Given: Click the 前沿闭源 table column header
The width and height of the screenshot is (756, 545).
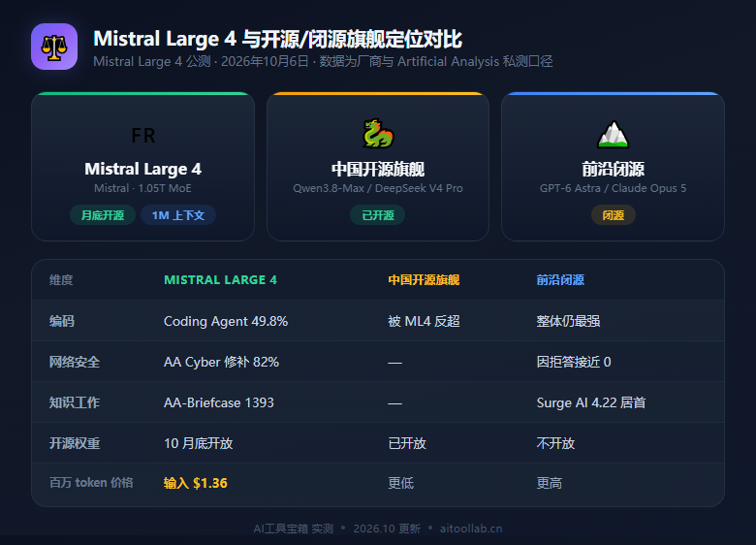Looking at the screenshot, I should 560,279.
